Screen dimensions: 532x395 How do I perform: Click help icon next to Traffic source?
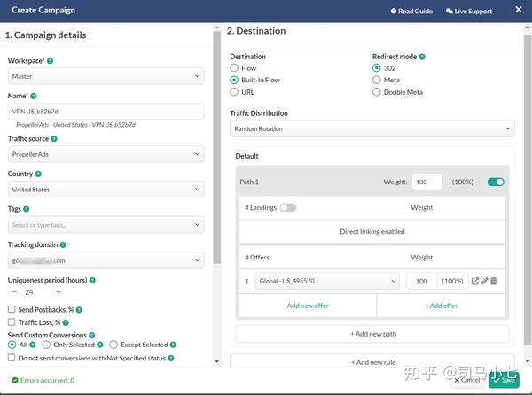click(54, 139)
